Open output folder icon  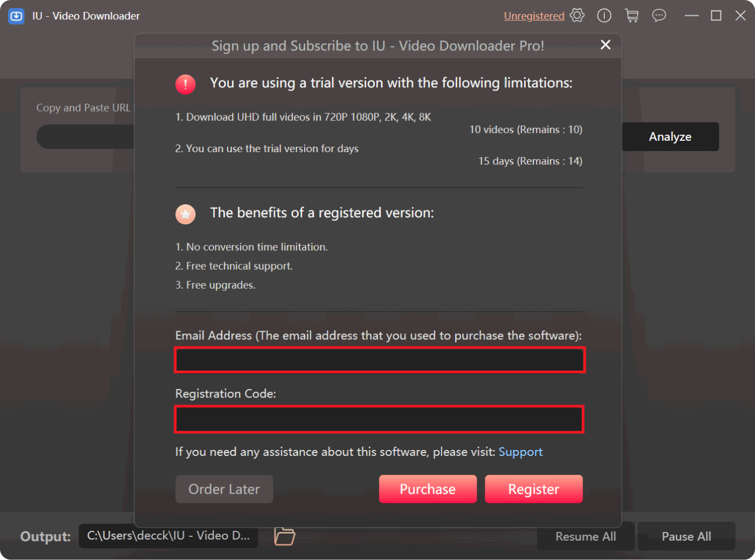click(x=284, y=536)
